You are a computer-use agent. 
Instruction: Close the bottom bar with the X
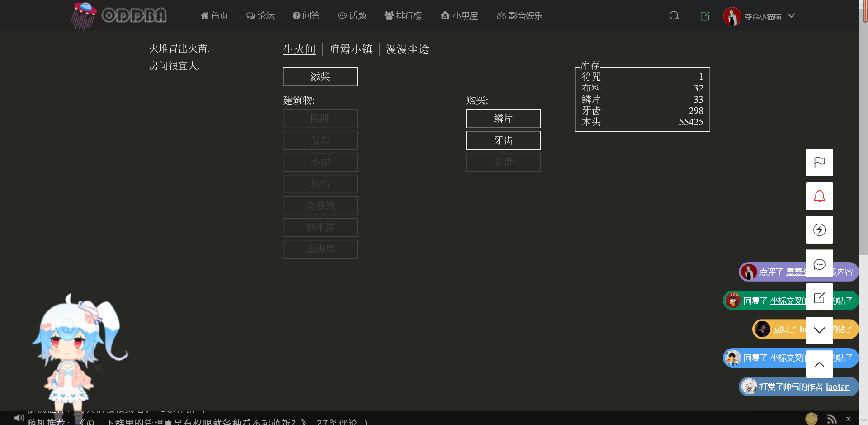click(x=849, y=419)
